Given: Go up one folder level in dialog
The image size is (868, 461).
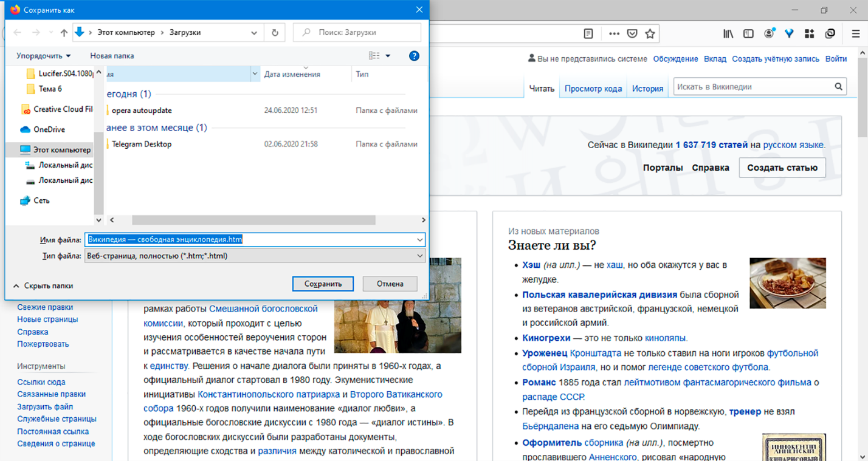Looking at the screenshot, I should tap(64, 33).
